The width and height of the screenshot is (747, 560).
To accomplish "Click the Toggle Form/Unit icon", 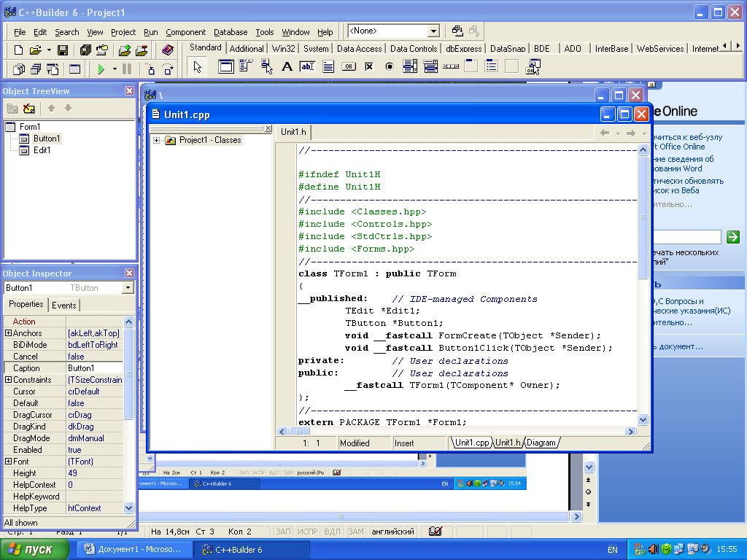I will (53, 69).
